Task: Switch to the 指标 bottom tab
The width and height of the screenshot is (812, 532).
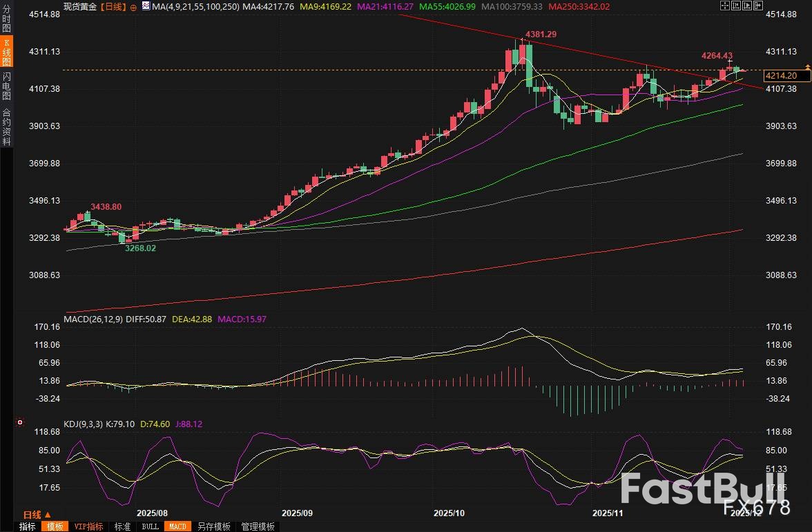Action: point(28,526)
